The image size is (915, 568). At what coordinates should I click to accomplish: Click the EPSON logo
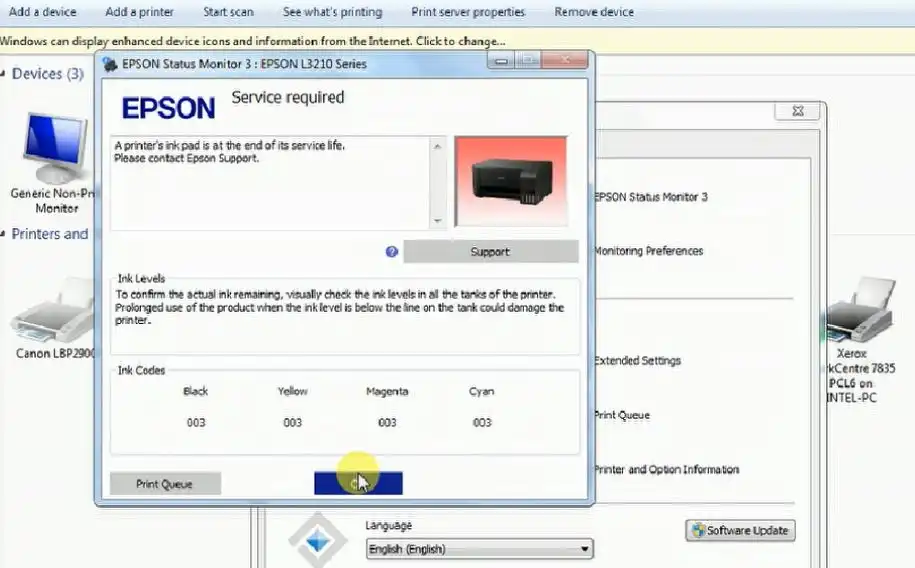(x=168, y=109)
